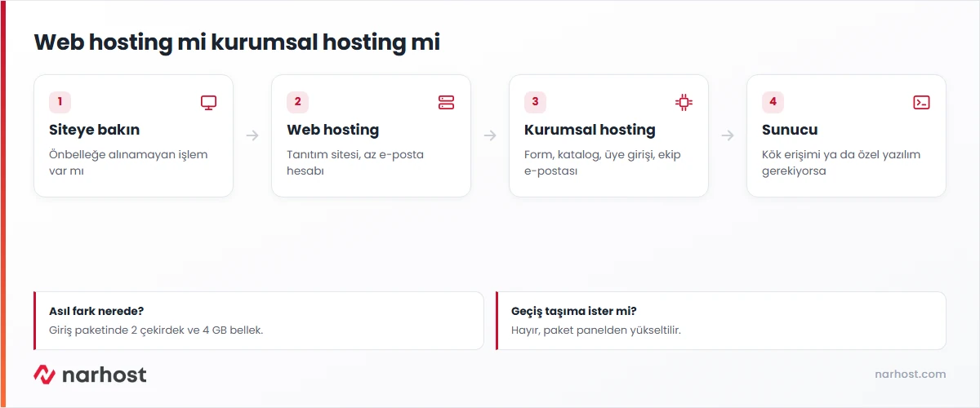Click the server stack icon on Web hosting card
This screenshot has height=408, width=980.
click(x=446, y=102)
